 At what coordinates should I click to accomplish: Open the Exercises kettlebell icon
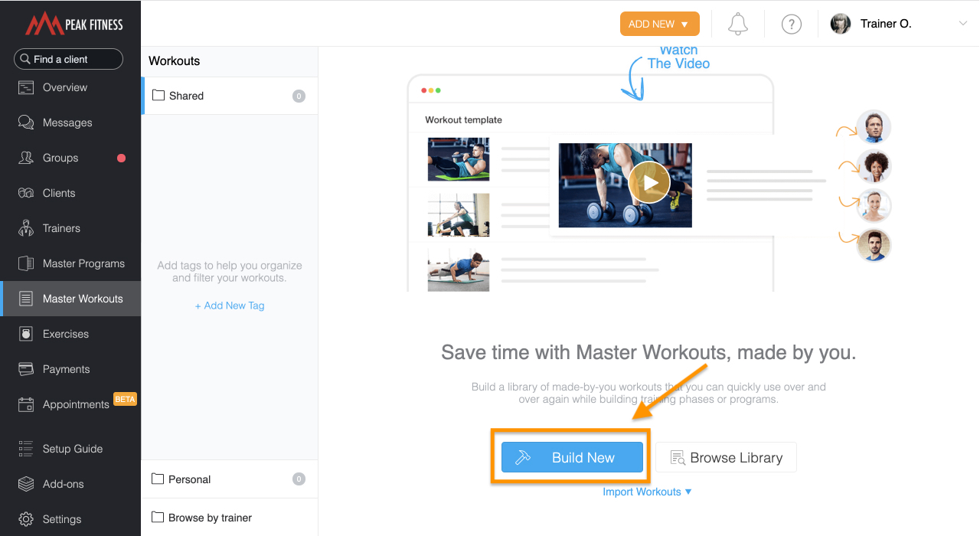26,334
